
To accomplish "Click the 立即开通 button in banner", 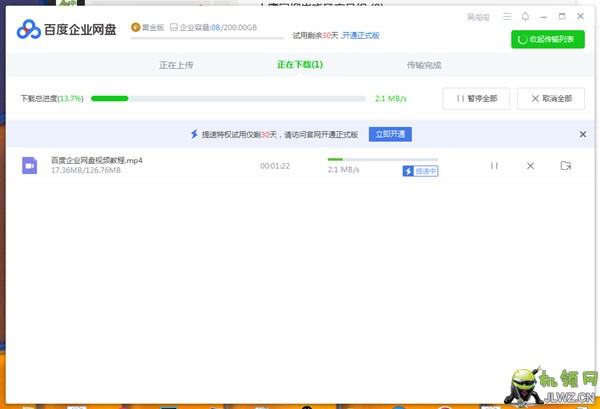I will tap(390, 134).
